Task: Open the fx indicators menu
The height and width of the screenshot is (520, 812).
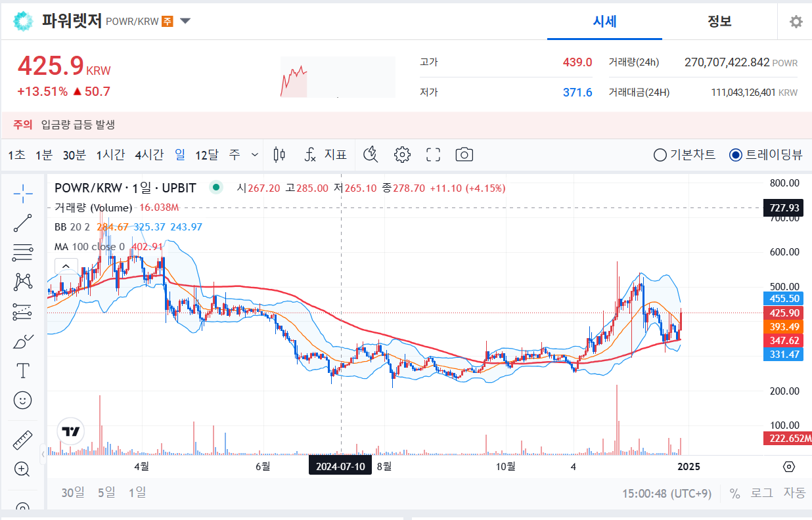Action: click(310, 155)
